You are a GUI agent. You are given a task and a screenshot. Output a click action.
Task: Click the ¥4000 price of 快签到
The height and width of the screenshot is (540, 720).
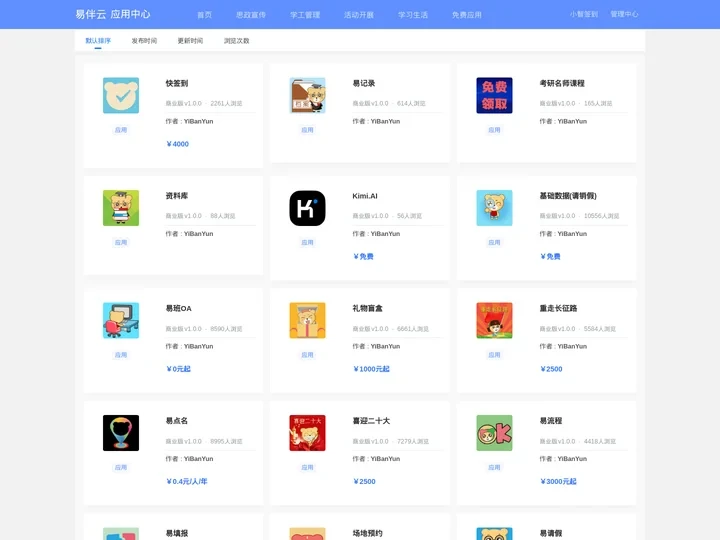tap(178, 144)
